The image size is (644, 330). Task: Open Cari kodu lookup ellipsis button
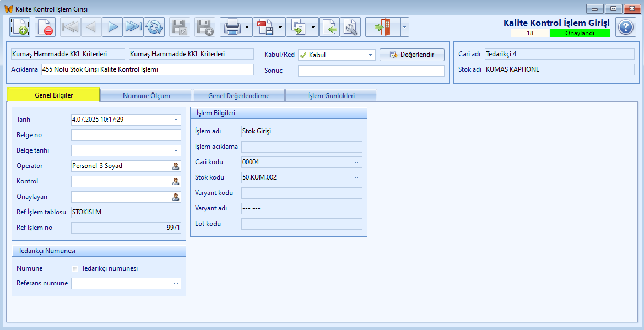click(x=358, y=162)
